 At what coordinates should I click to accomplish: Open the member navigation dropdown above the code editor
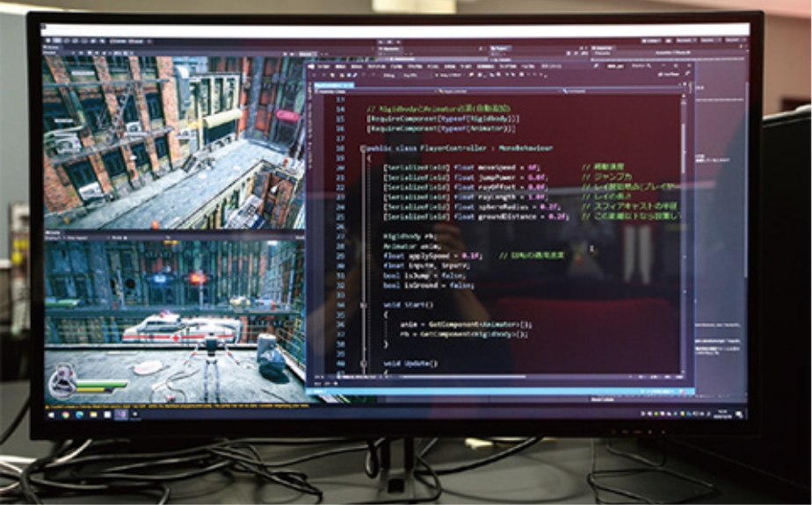(x=622, y=91)
